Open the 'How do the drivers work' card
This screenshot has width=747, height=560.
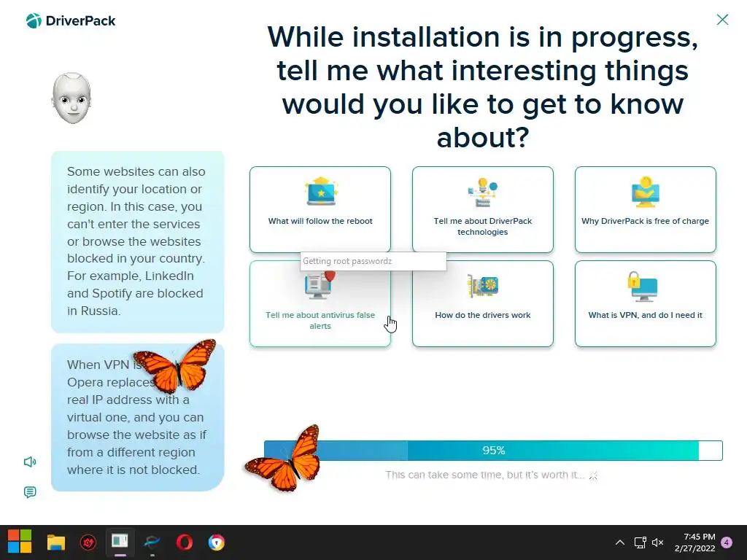coord(483,304)
